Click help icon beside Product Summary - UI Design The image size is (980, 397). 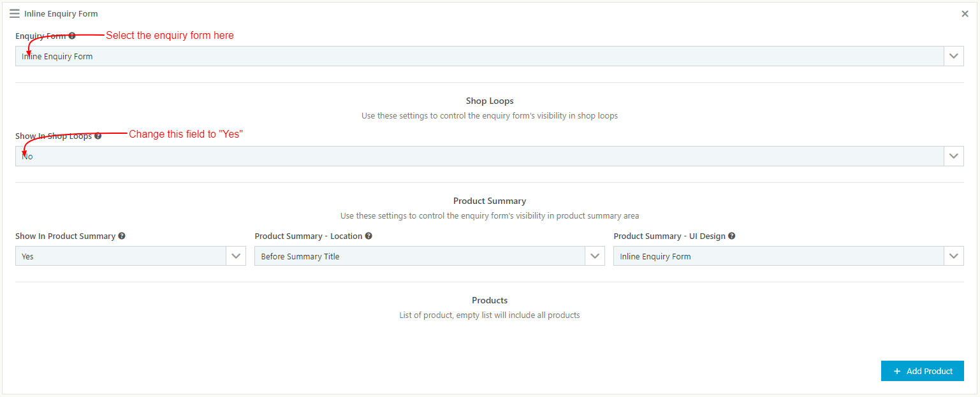click(732, 236)
